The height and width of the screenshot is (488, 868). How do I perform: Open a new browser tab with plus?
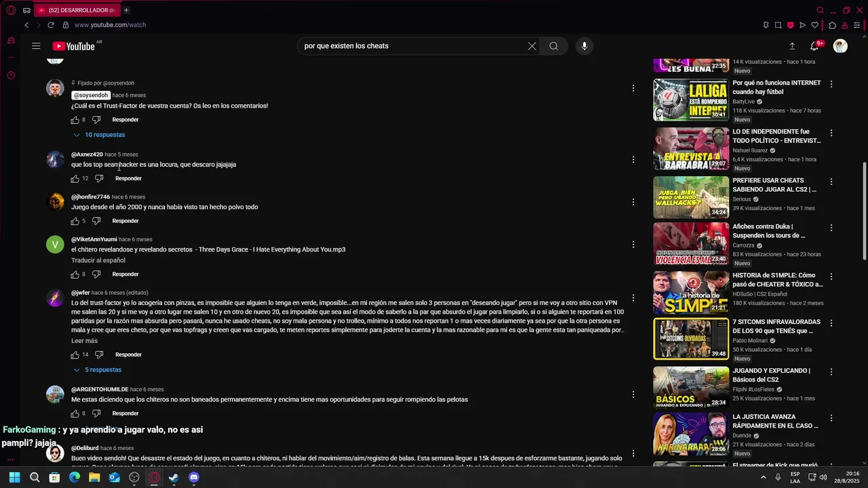click(126, 10)
